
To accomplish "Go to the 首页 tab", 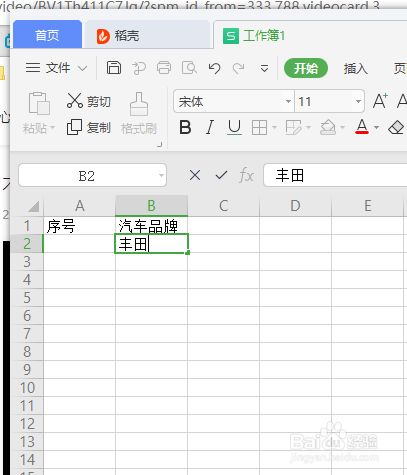I will click(x=47, y=35).
